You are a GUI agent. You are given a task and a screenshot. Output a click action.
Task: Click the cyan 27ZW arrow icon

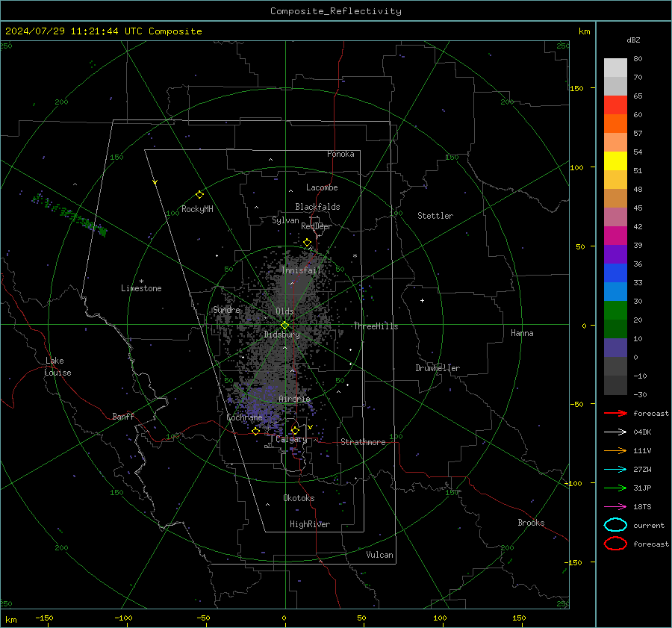615,470
